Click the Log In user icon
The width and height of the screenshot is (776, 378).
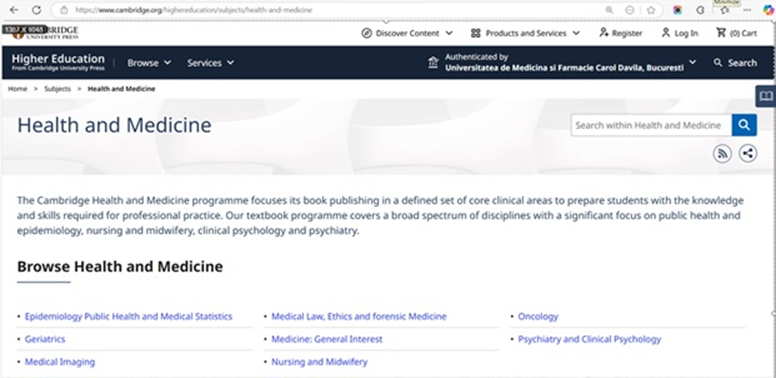[666, 33]
